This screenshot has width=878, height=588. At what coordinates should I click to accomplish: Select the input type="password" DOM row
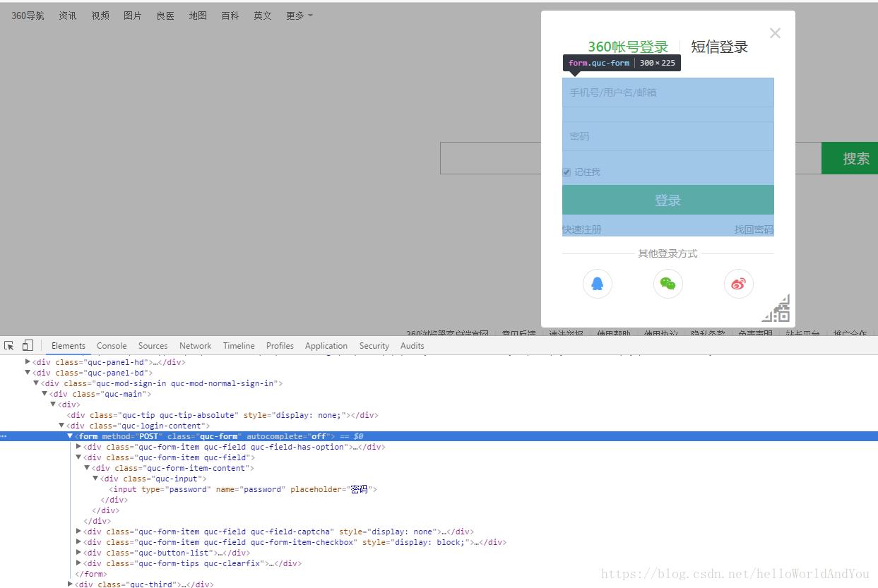[x=243, y=489]
